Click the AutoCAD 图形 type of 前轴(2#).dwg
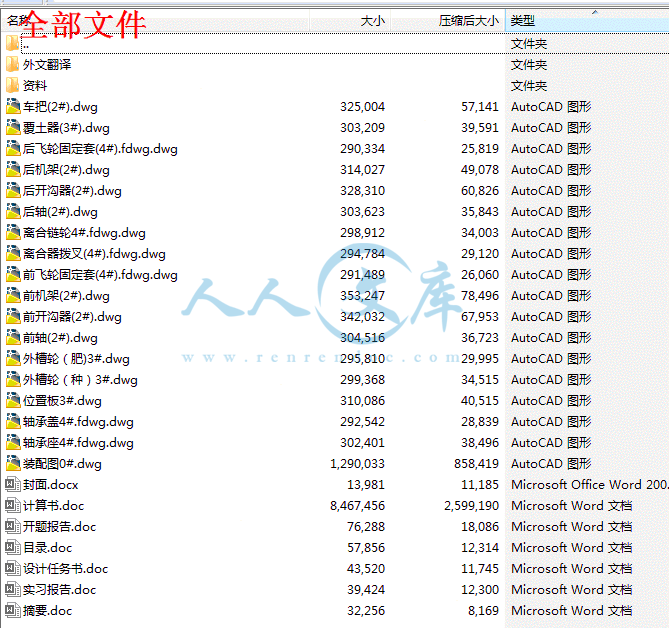The height and width of the screenshot is (628, 669). (x=551, y=338)
